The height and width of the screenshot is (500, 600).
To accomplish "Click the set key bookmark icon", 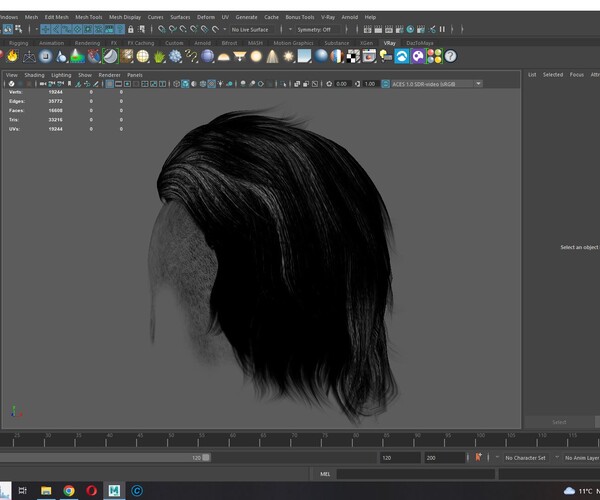I will tap(478, 457).
